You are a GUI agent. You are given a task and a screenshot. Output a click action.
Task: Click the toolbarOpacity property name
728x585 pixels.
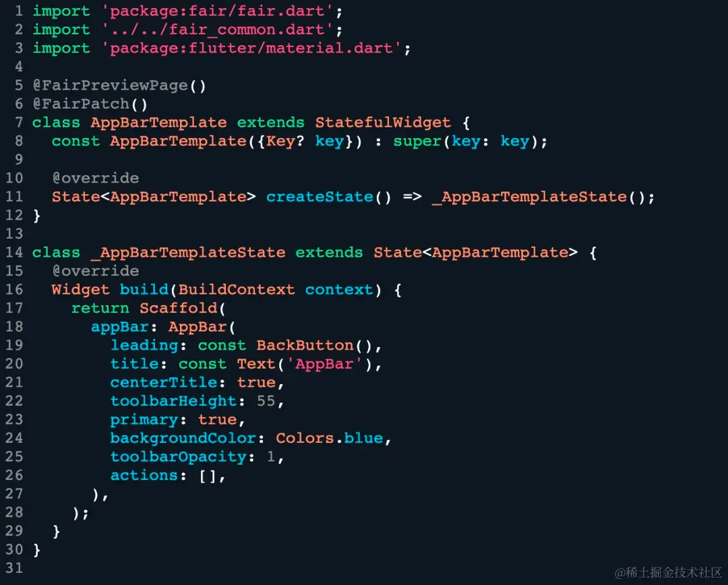[x=178, y=457]
